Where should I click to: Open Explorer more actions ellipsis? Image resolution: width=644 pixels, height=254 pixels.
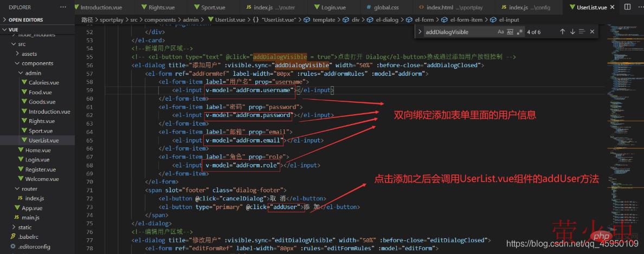tap(63, 8)
